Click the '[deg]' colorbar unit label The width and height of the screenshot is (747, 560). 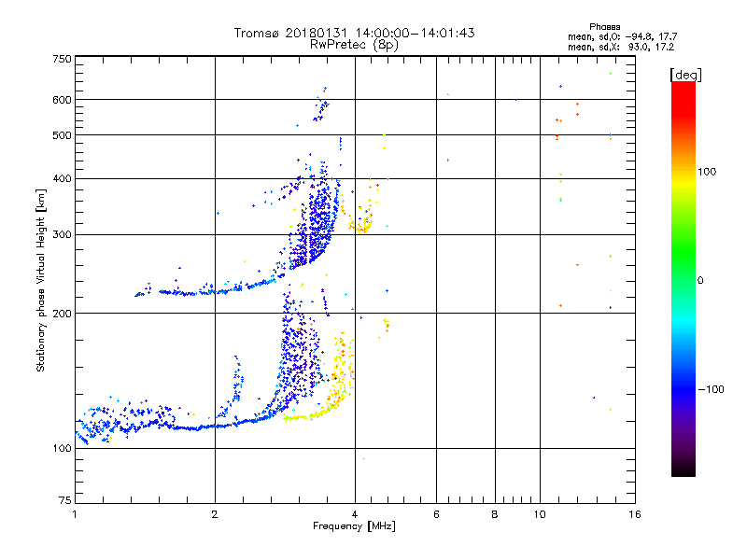coord(685,75)
